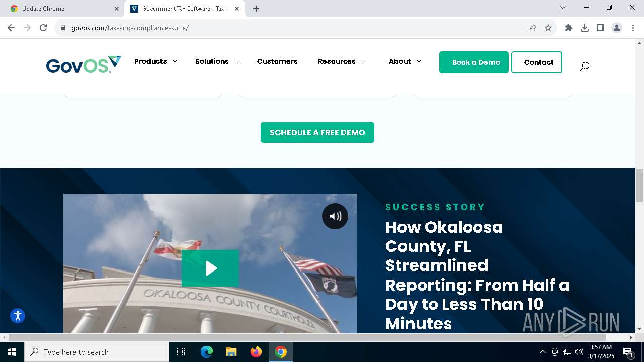Screen dimensions: 644x362
Task: Expand the Solutions menu
Action: tap(217, 61)
